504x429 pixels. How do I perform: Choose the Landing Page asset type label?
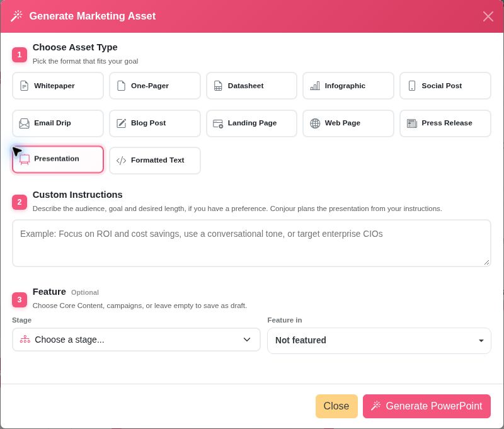coord(252,123)
